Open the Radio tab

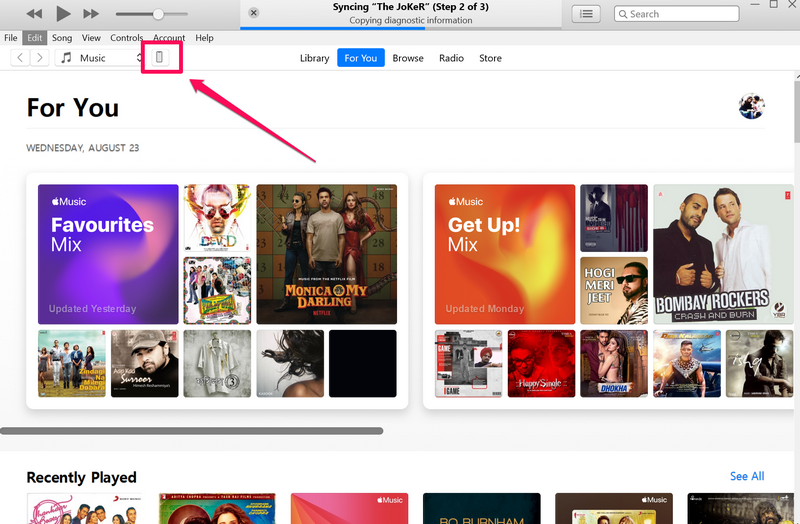click(x=451, y=58)
